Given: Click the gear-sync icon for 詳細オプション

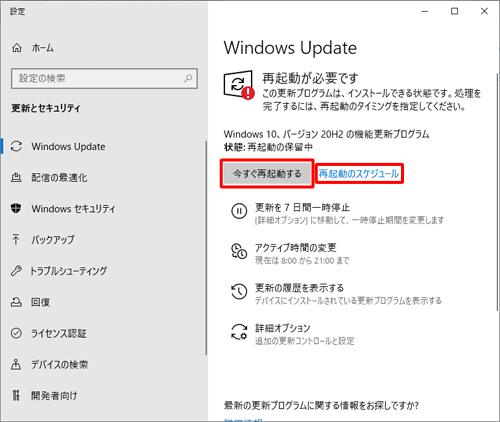Looking at the screenshot, I should click(239, 332).
